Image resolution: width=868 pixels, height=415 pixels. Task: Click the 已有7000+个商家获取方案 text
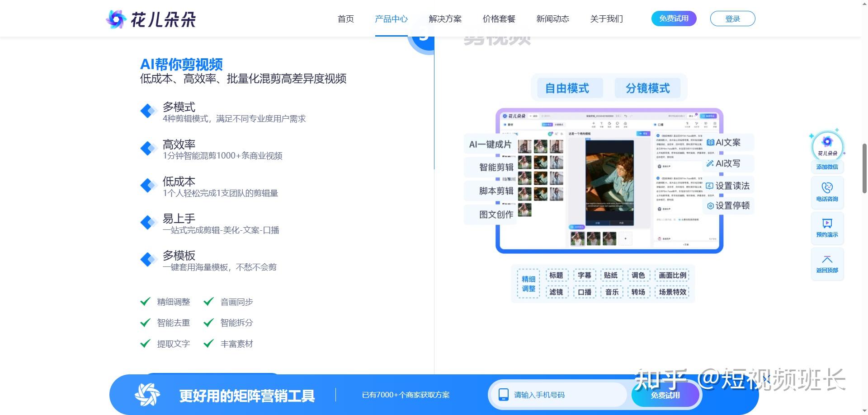point(406,395)
